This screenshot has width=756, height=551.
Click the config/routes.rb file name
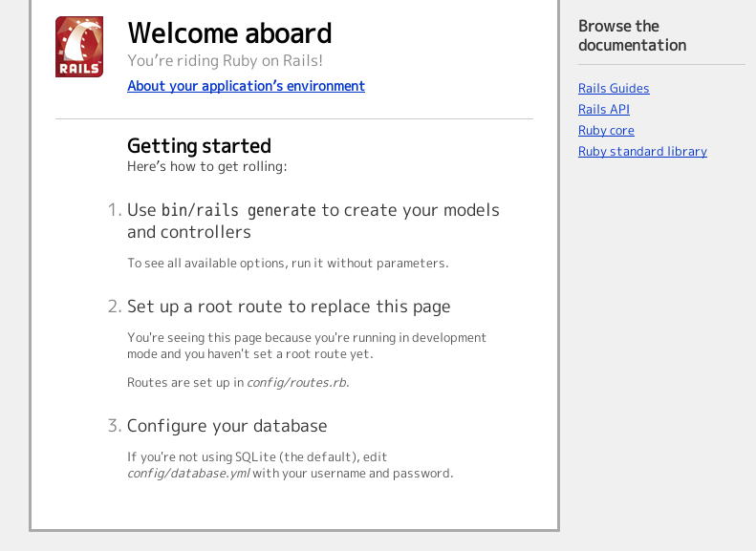(296, 382)
